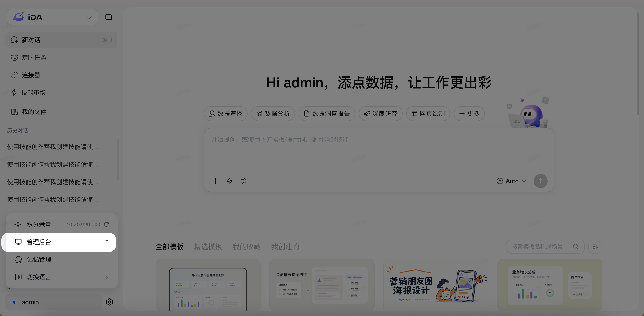This screenshot has width=644, height=316.
Task: Open the Auto model dropdown
Action: 511,181
